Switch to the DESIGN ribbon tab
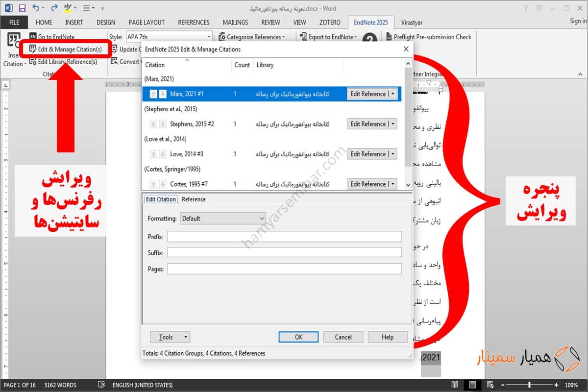 [x=106, y=22]
